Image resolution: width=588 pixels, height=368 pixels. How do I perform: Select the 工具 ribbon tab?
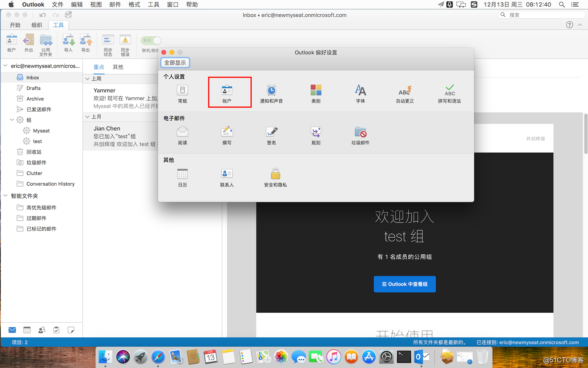click(x=58, y=25)
